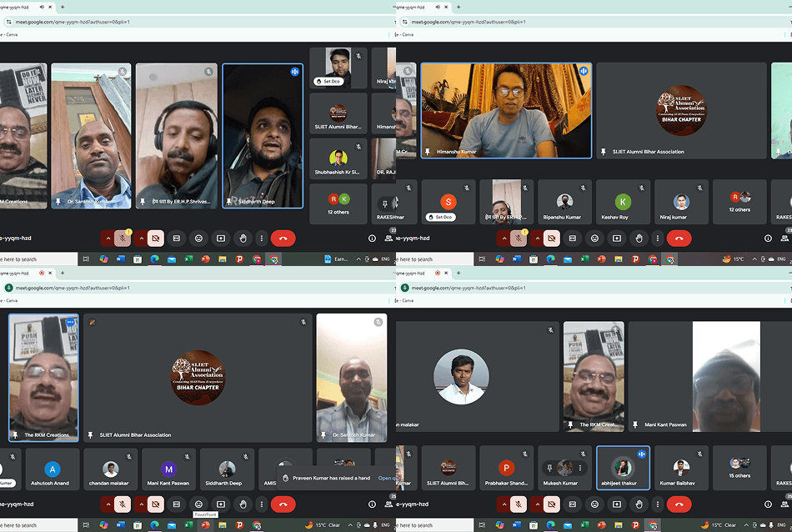Click the pin icon on Mukesh Kumar's tile
Viewport: 792px width, 532px height.
pos(549,468)
